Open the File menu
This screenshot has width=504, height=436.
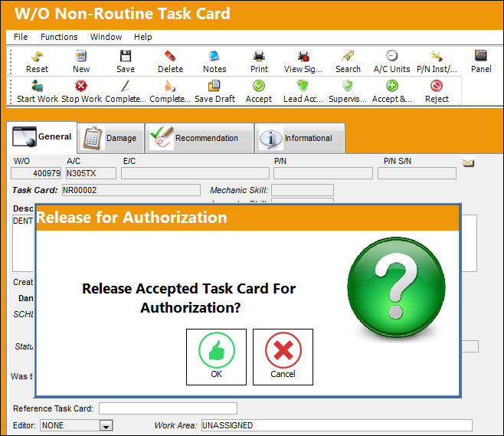pyautogui.click(x=21, y=37)
